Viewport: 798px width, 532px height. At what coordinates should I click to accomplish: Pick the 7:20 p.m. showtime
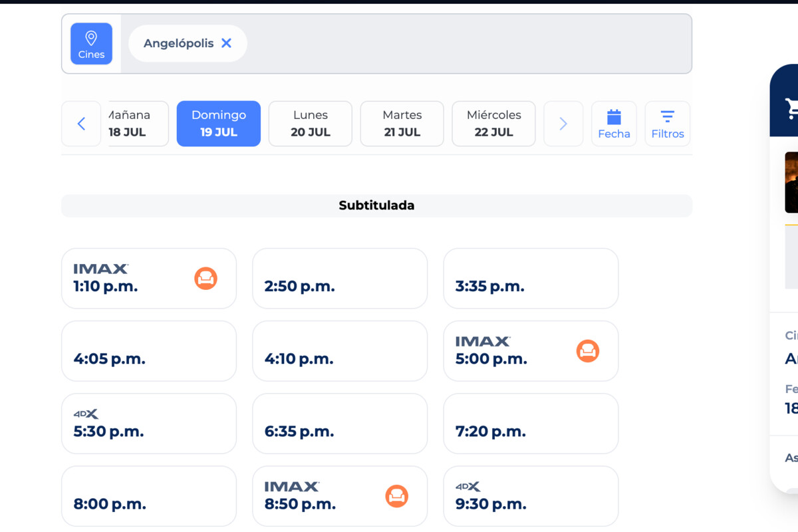point(531,424)
